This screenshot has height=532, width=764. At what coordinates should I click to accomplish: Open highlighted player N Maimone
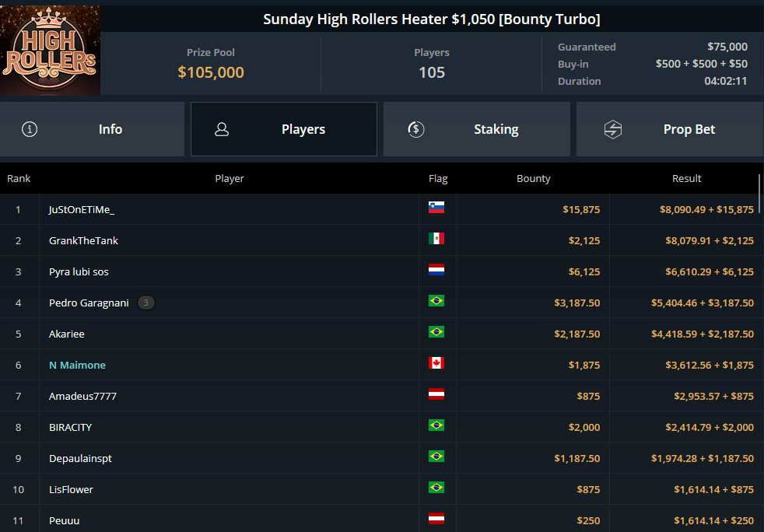click(x=77, y=365)
